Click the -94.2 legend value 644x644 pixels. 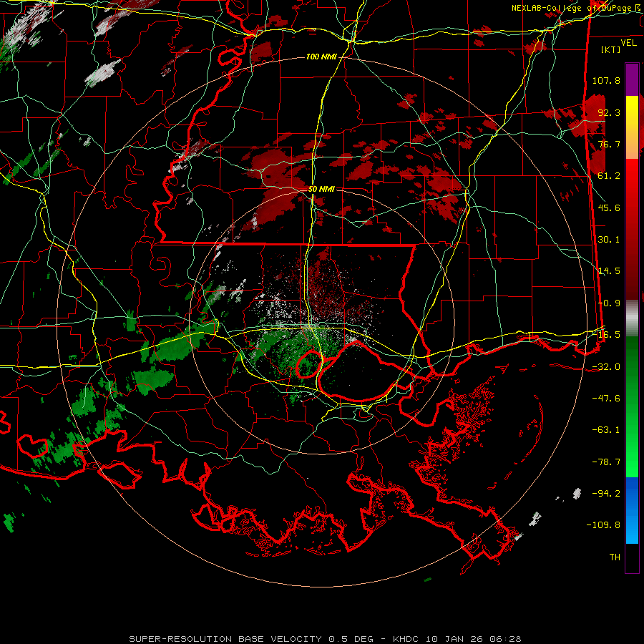[606, 494]
